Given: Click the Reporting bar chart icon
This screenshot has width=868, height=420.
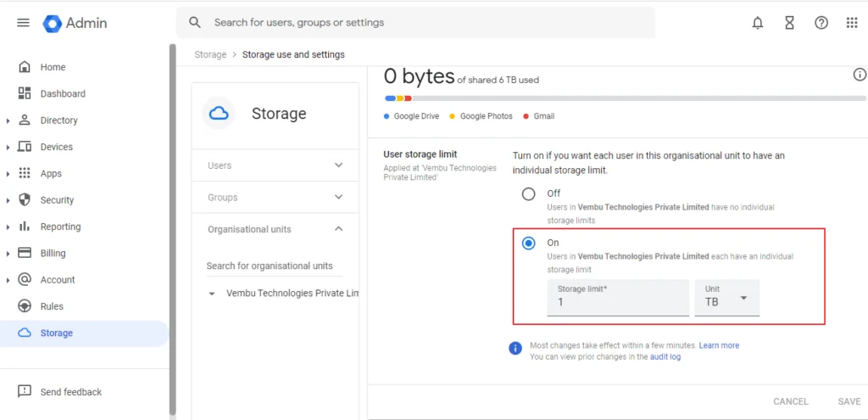Looking at the screenshot, I should 25,227.
